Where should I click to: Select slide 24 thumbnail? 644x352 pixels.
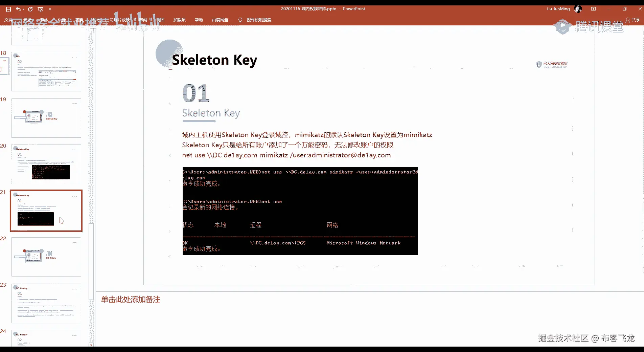point(46,338)
